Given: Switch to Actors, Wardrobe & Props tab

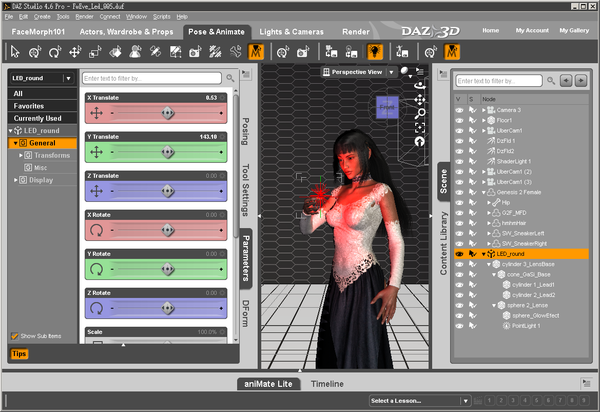Looking at the screenshot, I should point(126,32).
